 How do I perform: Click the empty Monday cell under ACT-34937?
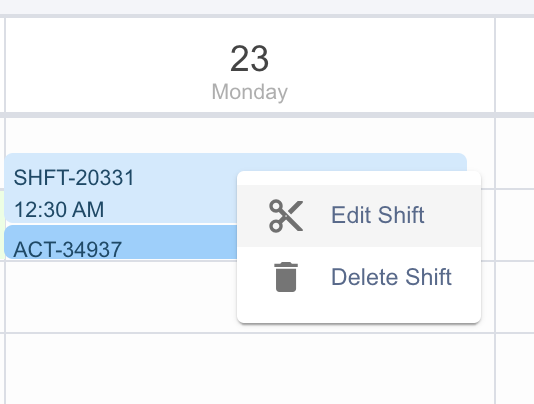click(121, 296)
